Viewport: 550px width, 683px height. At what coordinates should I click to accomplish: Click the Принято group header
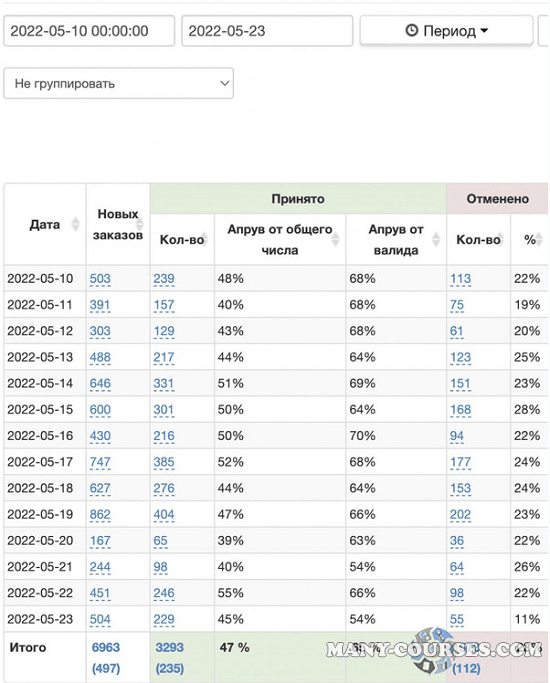click(298, 199)
